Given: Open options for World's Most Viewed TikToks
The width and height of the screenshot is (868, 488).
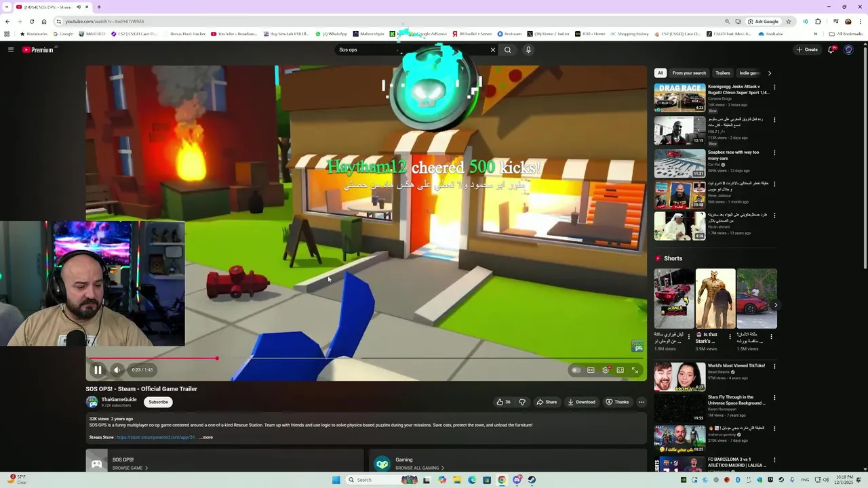Looking at the screenshot, I should pos(774,367).
